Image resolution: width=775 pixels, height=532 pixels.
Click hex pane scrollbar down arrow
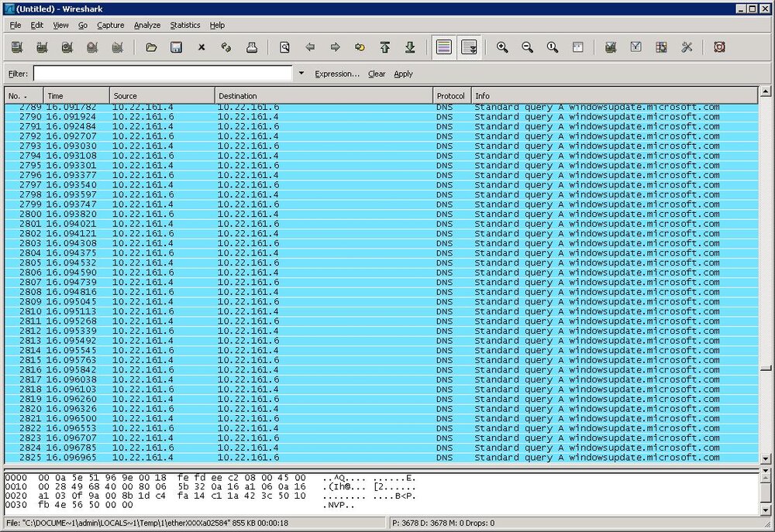pos(765,510)
